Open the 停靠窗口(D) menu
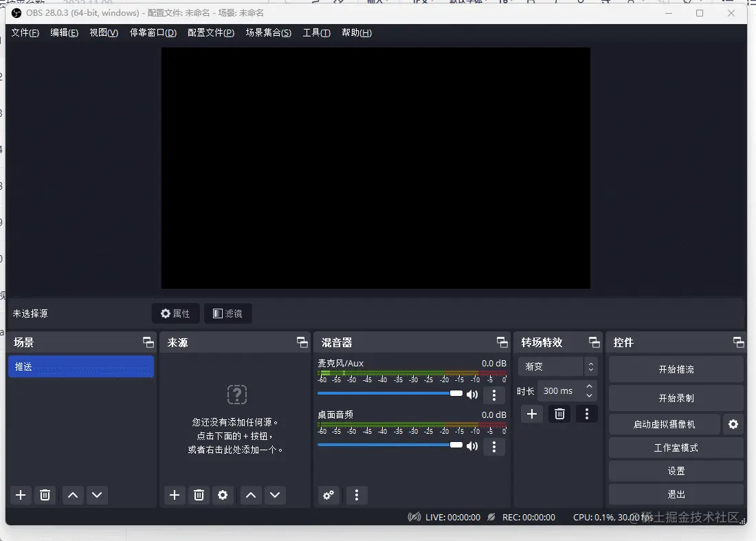The image size is (756, 541). click(153, 33)
